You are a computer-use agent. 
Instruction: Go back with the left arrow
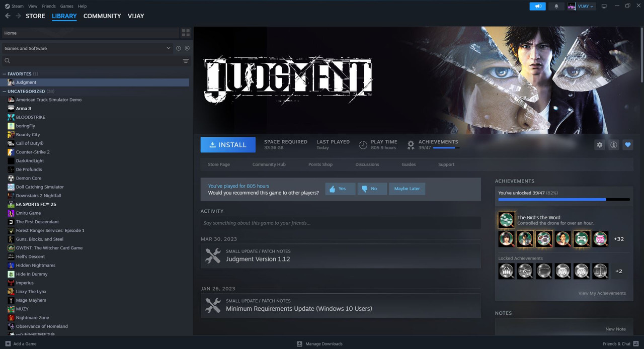(8, 16)
